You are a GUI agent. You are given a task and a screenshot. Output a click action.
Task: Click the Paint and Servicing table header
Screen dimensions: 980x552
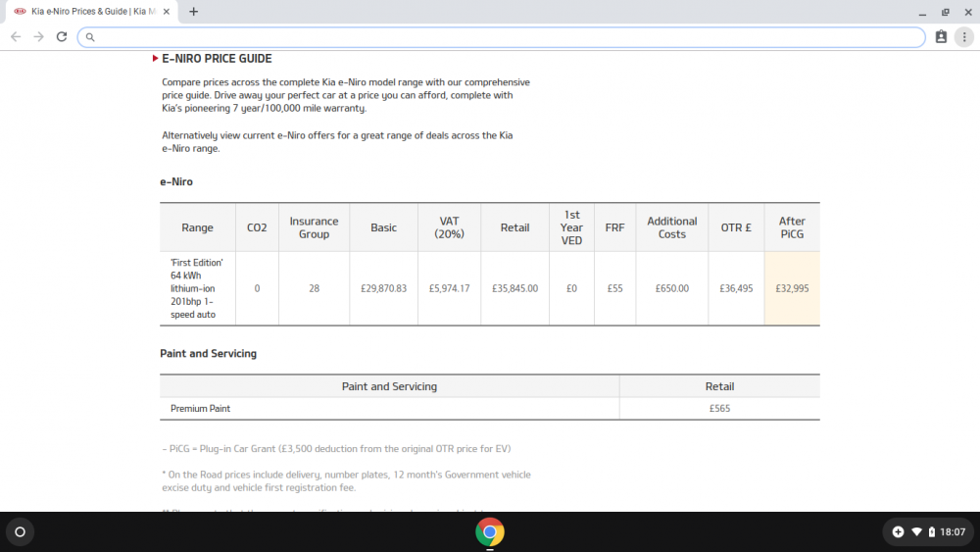pos(389,386)
